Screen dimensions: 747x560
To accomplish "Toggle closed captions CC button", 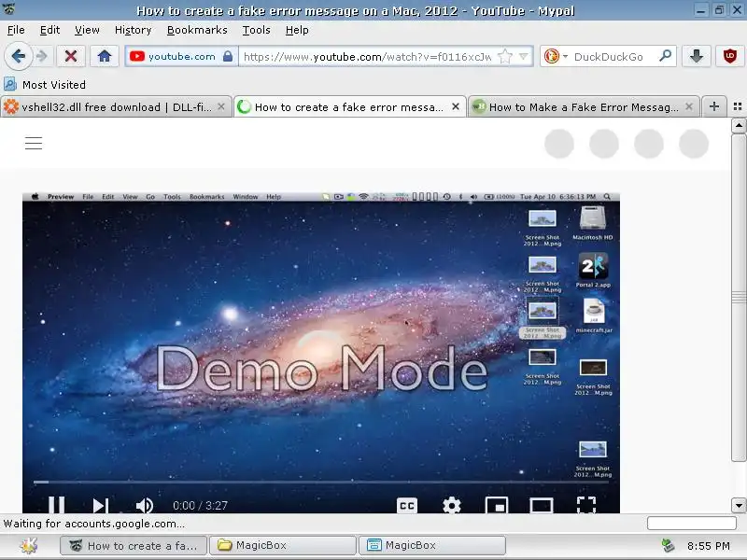I will pos(407,505).
